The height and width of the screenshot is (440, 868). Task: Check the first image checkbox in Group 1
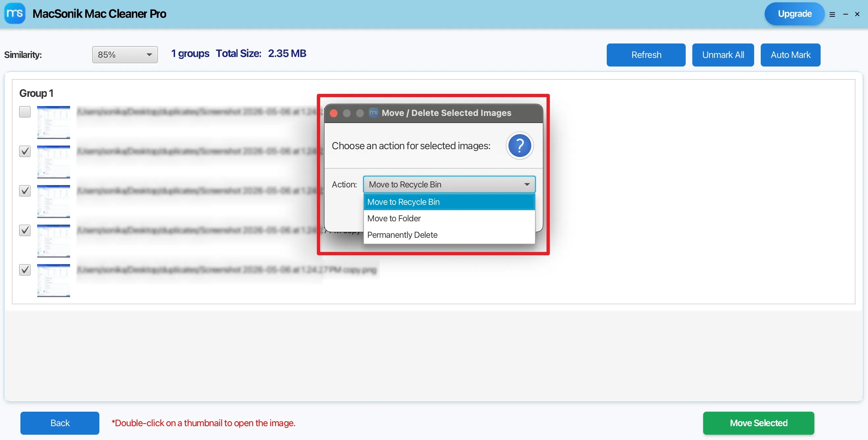pyautogui.click(x=25, y=112)
